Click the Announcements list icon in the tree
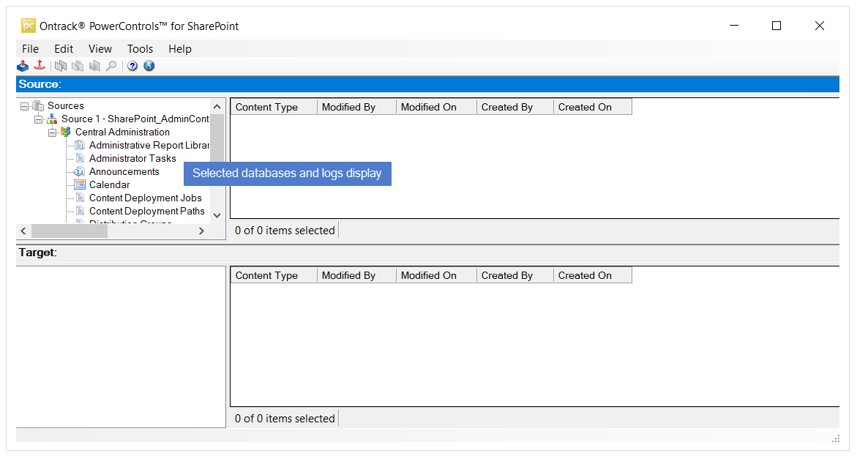Image resolution: width=868 pixels, height=467 pixels. click(x=80, y=172)
